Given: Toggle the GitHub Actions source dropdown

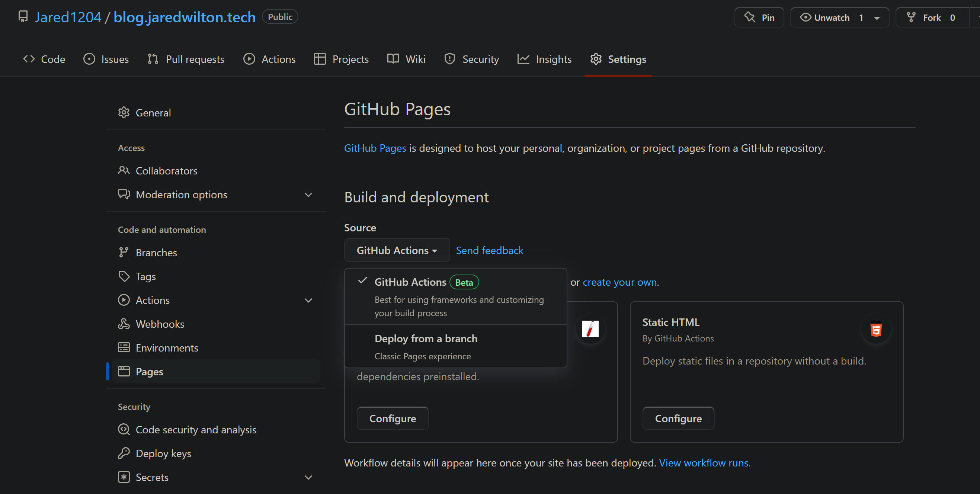Looking at the screenshot, I should coord(396,250).
